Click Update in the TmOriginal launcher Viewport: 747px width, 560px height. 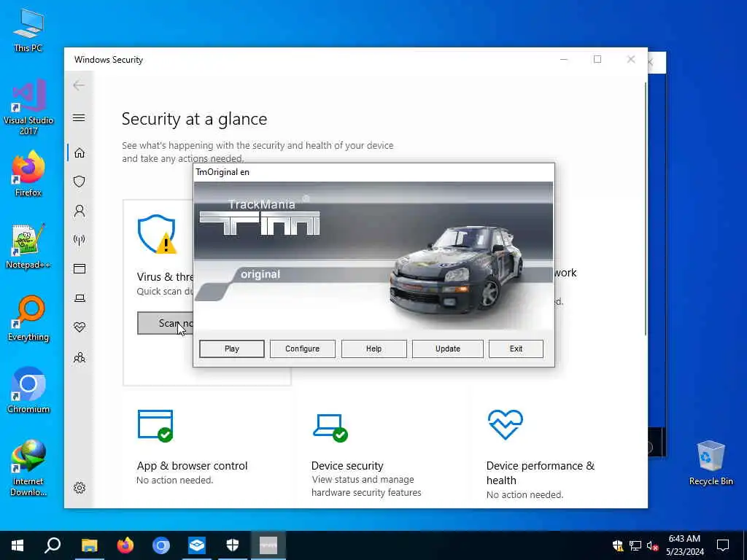(447, 349)
